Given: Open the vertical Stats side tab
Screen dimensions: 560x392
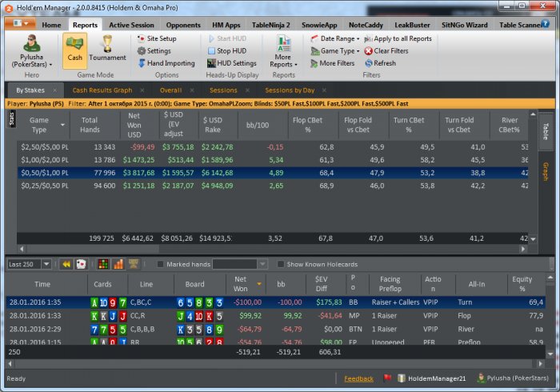Looking at the screenshot, I should click(x=11, y=119).
